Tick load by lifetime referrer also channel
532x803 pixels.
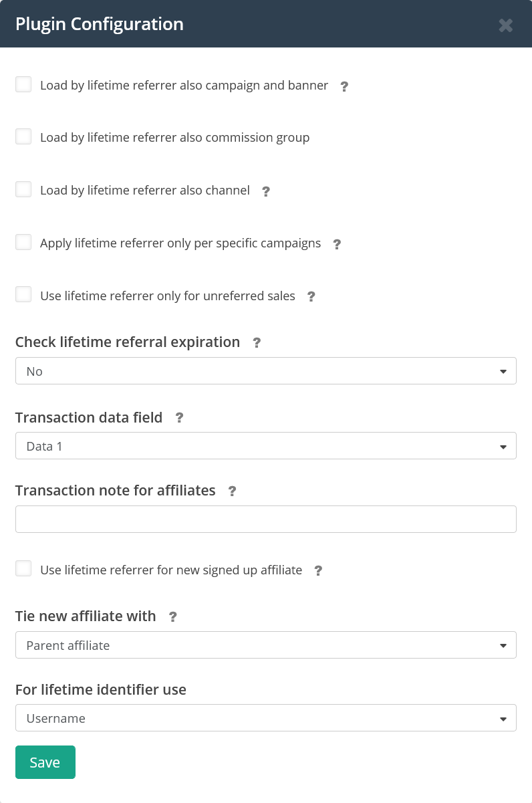click(x=23, y=189)
